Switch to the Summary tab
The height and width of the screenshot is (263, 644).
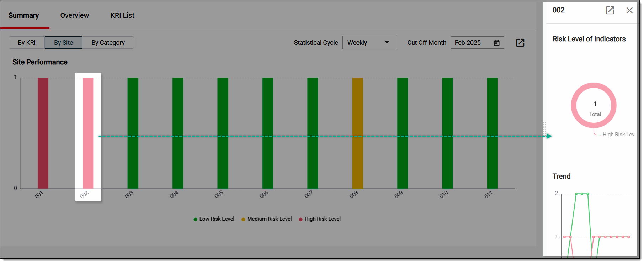[x=24, y=15]
